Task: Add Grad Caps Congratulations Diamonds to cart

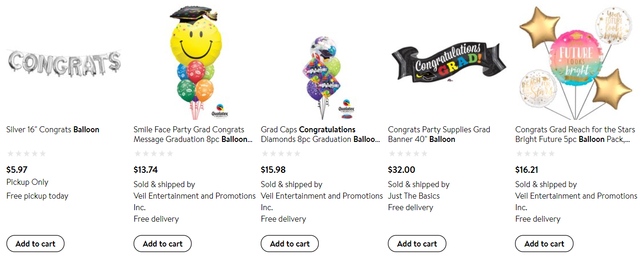Action: click(x=290, y=244)
